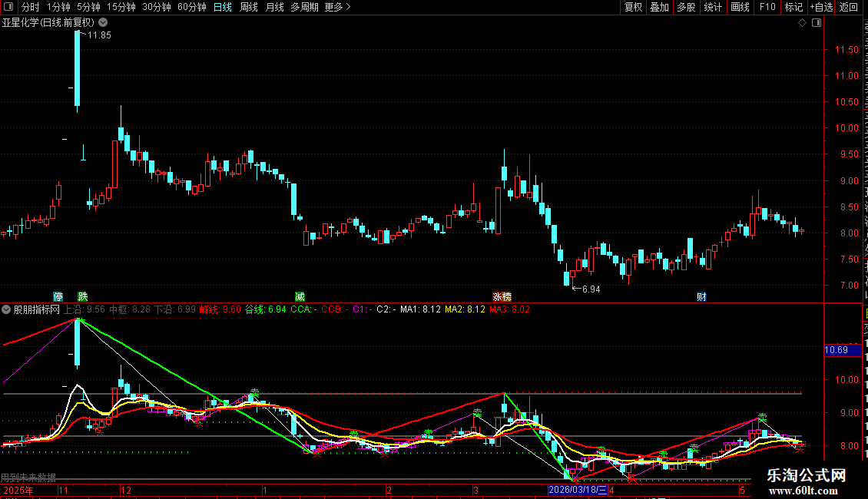
Task: Expand the 股朋指标网 indicator dropdown arrow
Action: pos(6,310)
